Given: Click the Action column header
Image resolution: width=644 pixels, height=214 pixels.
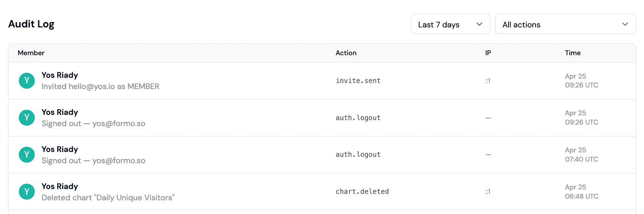Looking at the screenshot, I should point(346,53).
